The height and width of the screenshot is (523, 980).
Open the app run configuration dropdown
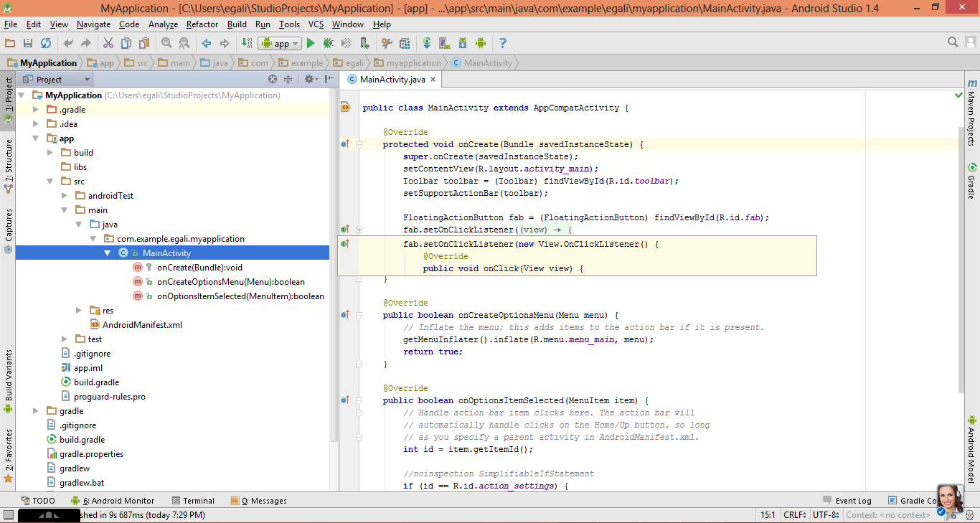pos(279,44)
